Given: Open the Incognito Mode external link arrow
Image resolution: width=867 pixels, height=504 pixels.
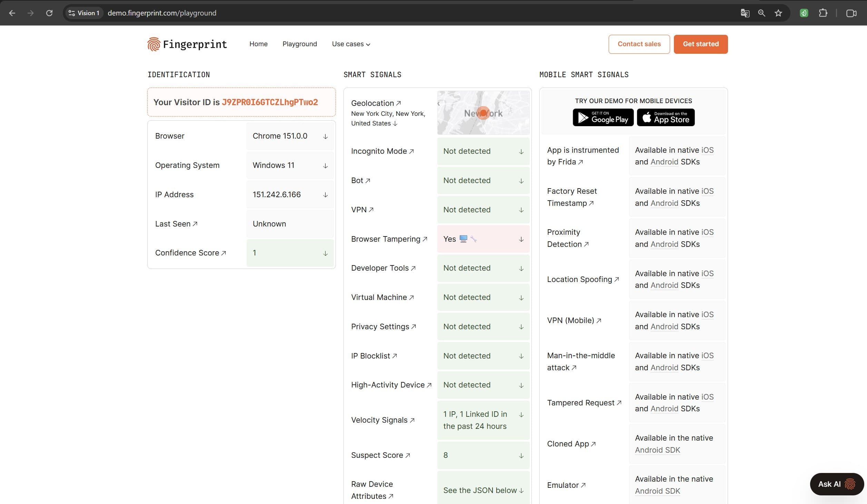Looking at the screenshot, I should (x=411, y=151).
